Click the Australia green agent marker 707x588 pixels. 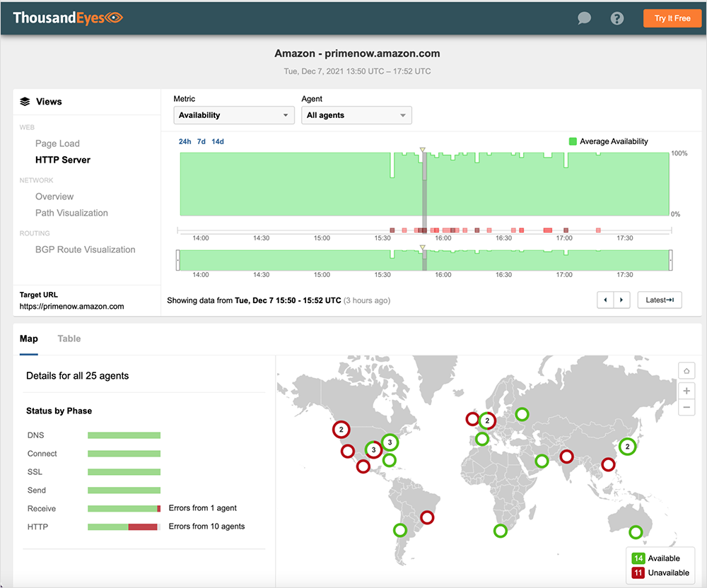point(636,532)
